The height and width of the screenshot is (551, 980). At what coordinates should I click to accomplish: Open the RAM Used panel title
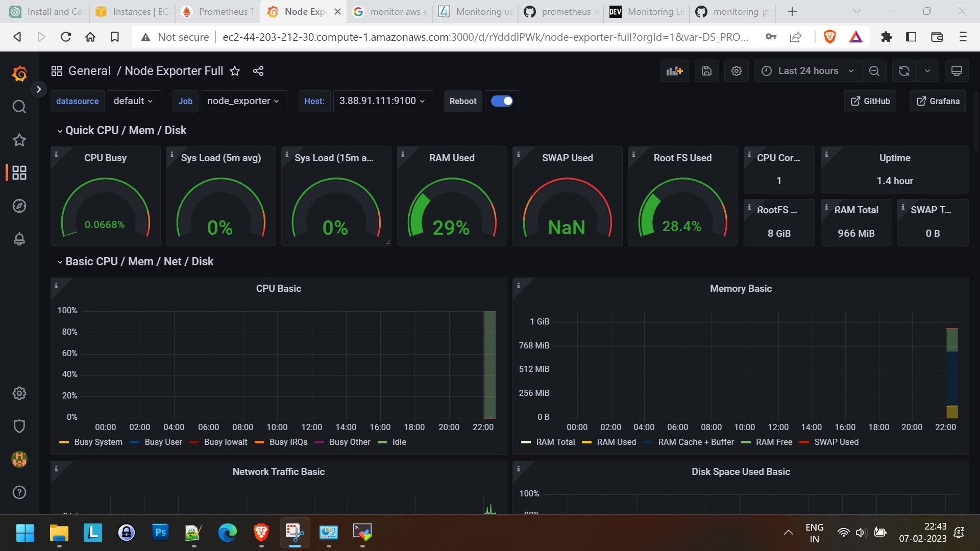(x=452, y=158)
